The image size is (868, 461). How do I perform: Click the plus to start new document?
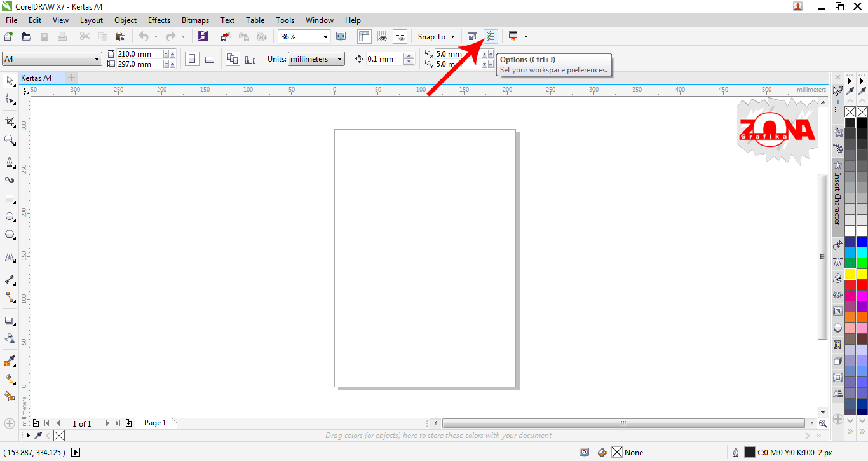pos(72,78)
